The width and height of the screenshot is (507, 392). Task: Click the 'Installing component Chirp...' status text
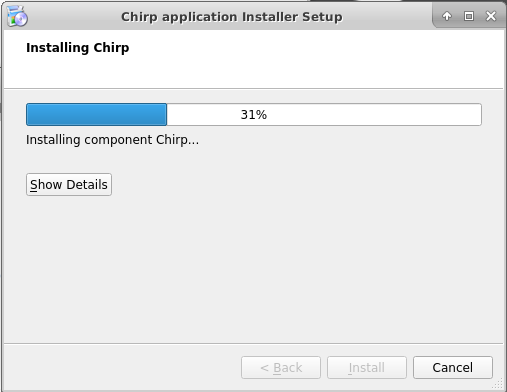112,140
